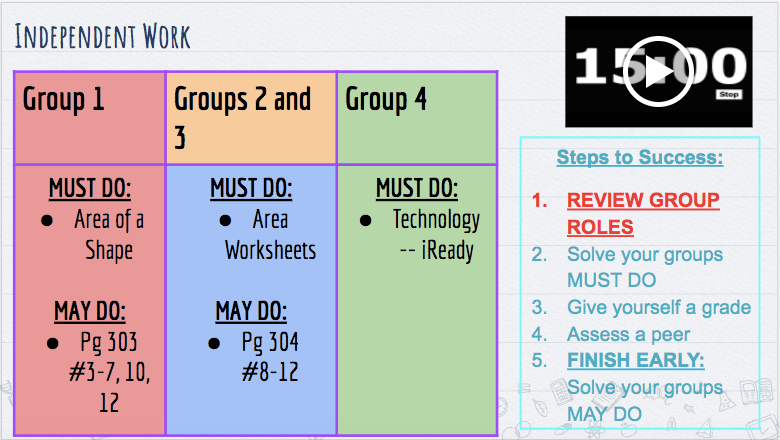The width and height of the screenshot is (780, 440).
Task: Play the 15:00 countdown timer video
Action: pos(656,71)
